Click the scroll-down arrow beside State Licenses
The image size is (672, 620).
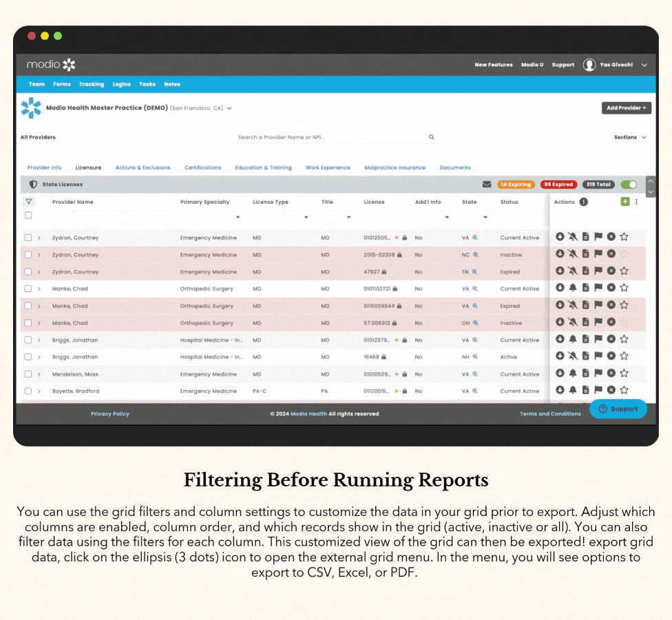coord(651,192)
